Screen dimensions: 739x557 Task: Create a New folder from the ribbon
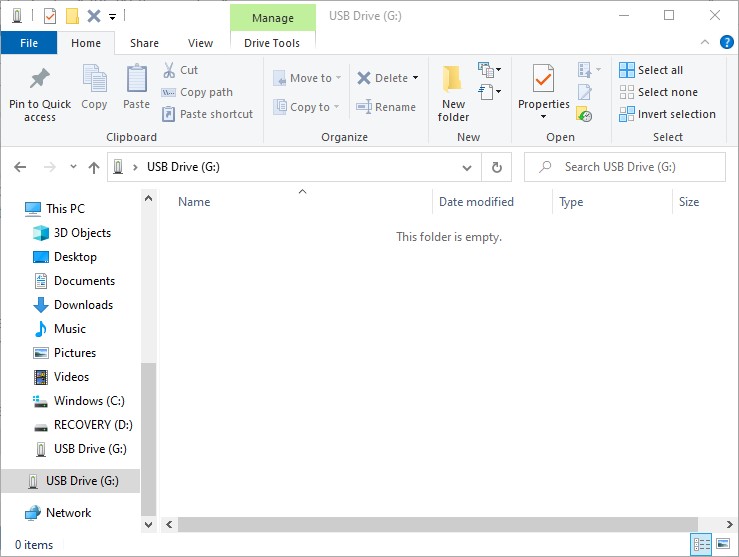coord(453,93)
